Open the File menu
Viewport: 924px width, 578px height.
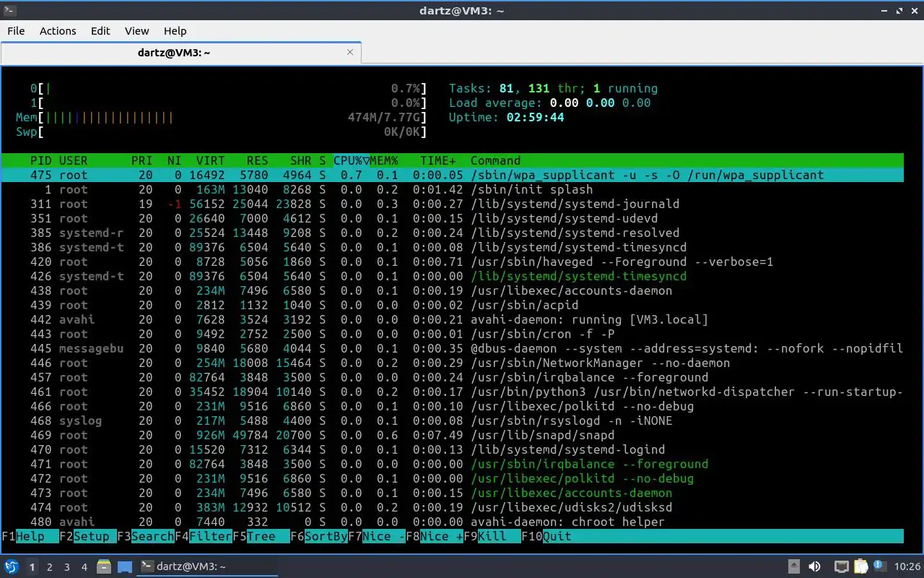[x=16, y=30]
